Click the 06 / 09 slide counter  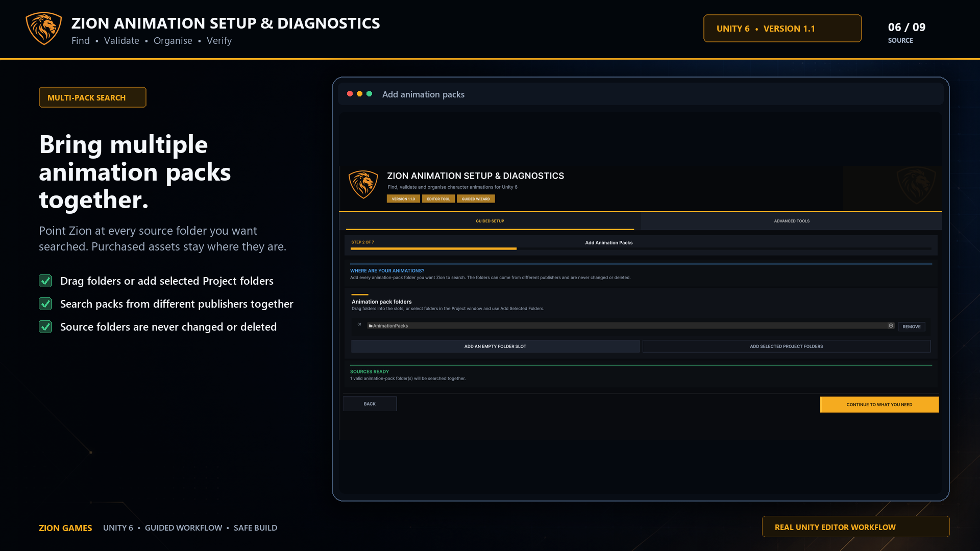tap(906, 28)
